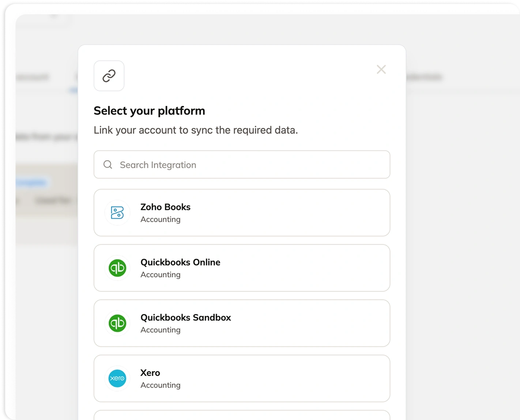Click the Xero title text
520x420 pixels.
[x=150, y=373]
